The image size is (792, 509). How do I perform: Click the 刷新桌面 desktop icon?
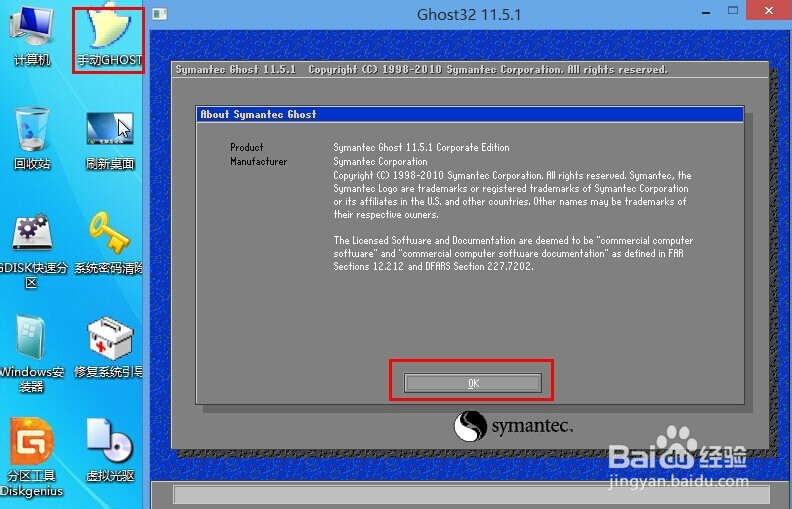coord(110,141)
